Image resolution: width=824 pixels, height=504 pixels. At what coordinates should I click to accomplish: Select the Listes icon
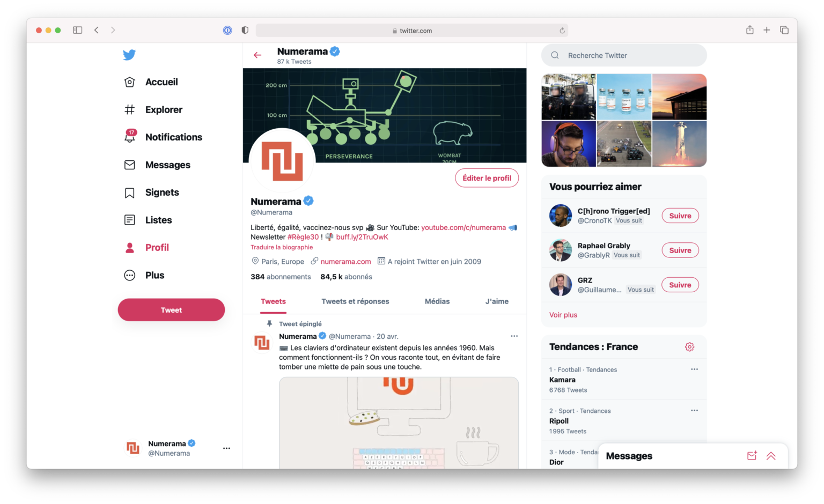coord(129,219)
